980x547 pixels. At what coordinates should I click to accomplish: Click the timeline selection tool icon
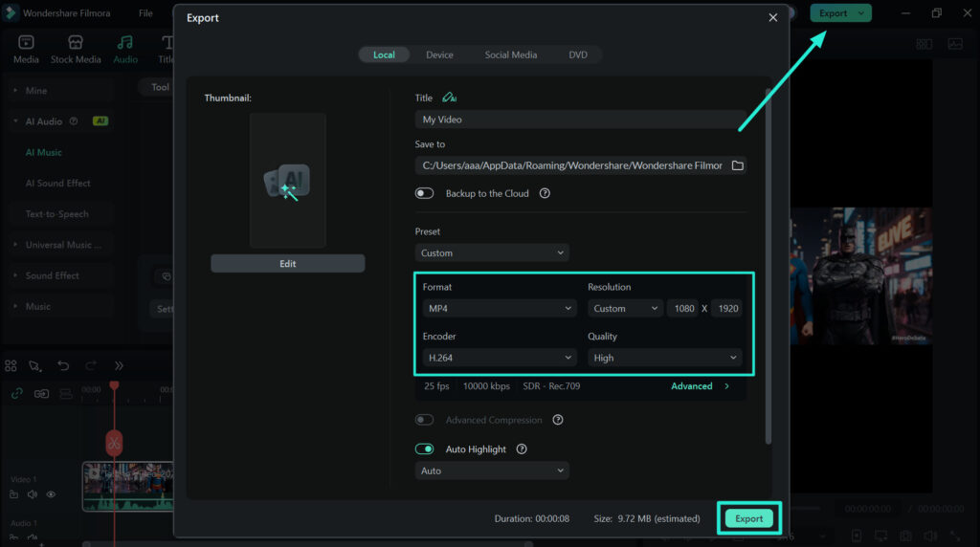(35, 366)
